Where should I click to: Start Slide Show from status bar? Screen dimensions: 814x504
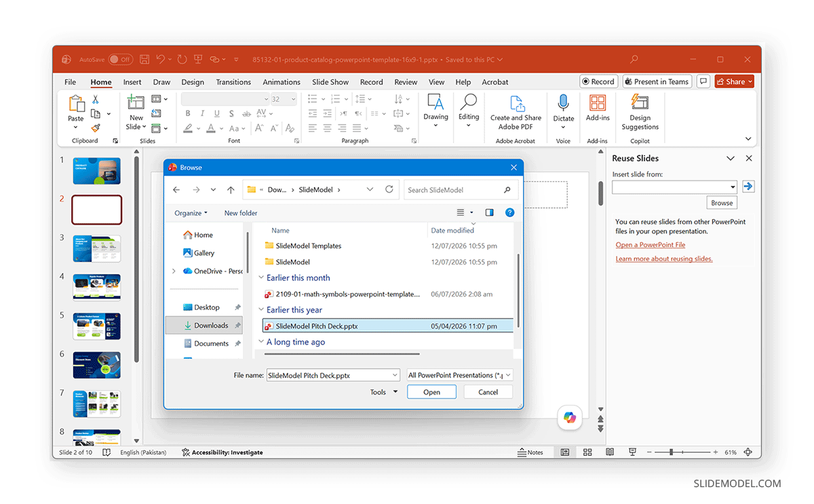tap(632, 452)
